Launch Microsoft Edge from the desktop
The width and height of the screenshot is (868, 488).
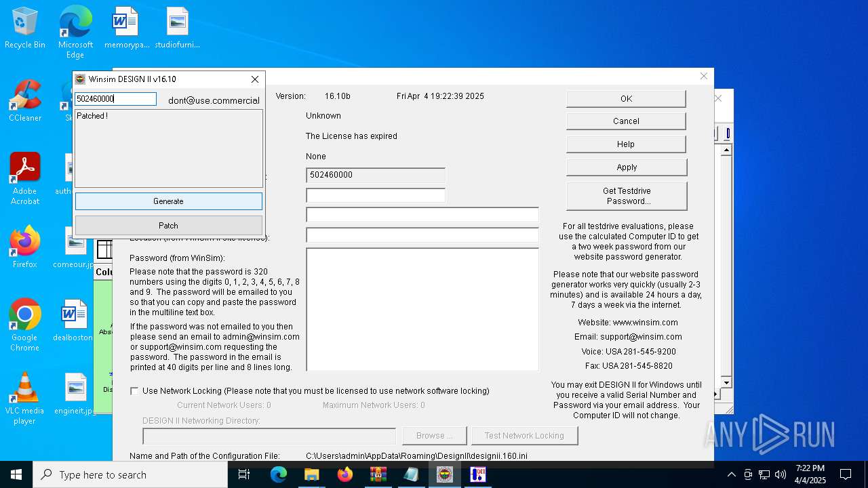[75, 32]
